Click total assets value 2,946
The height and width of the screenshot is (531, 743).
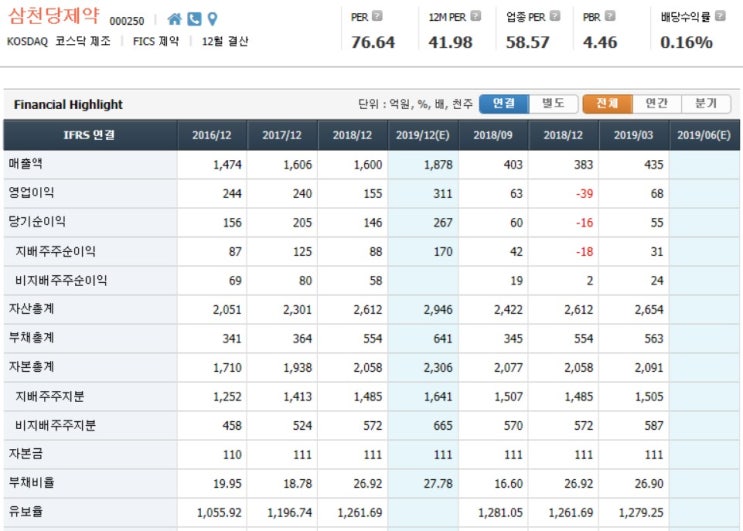(438, 310)
